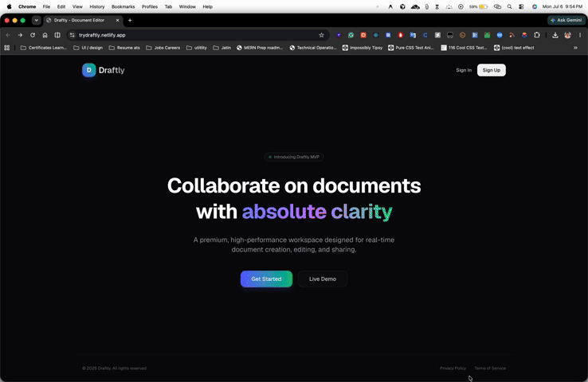Open the File menu
Screen dimensions: 588x382
[46, 6]
